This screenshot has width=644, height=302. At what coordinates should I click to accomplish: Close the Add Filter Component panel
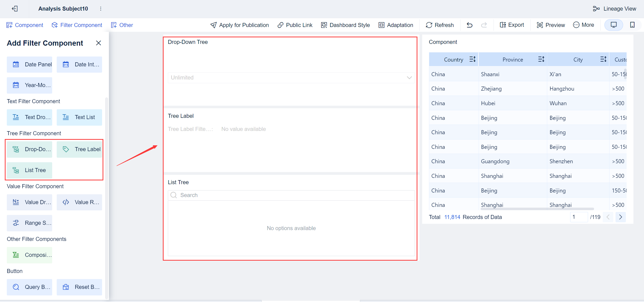point(99,43)
